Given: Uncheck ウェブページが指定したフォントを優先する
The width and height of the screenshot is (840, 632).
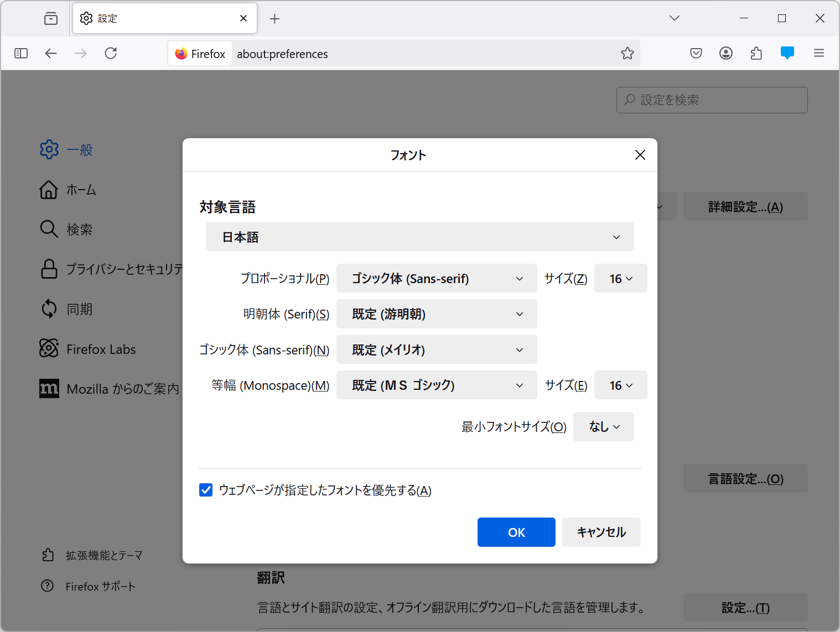Looking at the screenshot, I should pyautogui.click(x=205, y=490).
